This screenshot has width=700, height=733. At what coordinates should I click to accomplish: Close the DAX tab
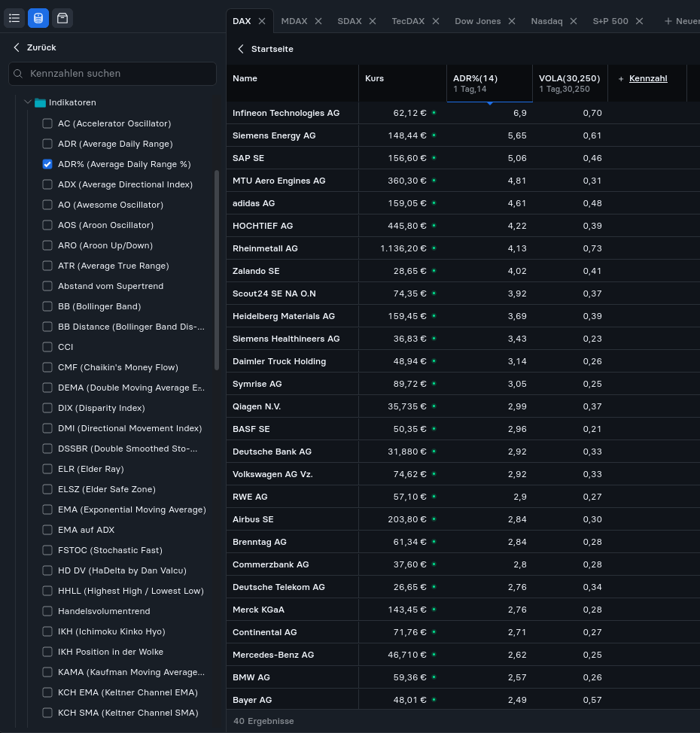click(262, 21)
